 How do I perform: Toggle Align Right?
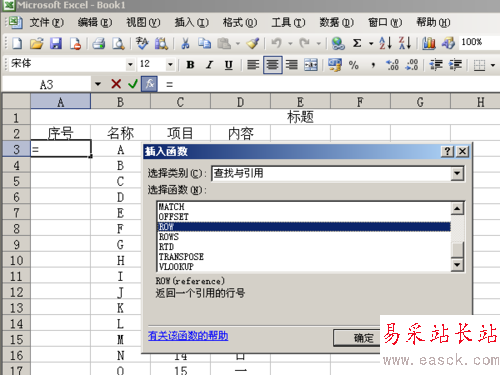click(x=292, y=65)
